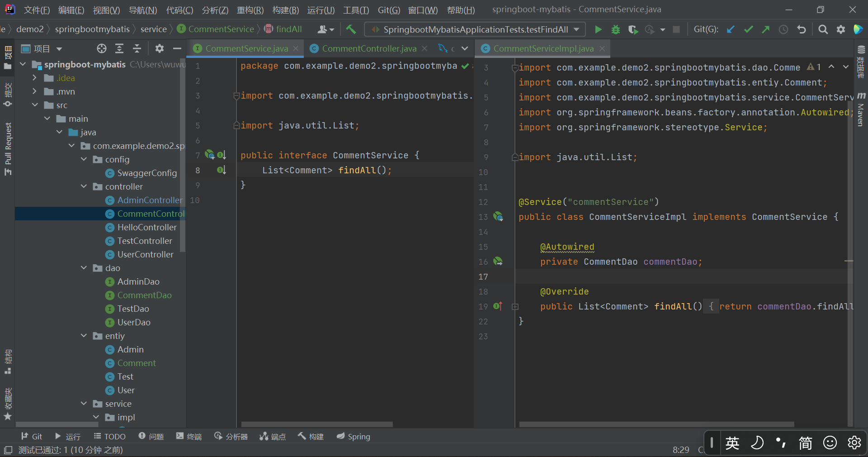Viewport: 868px width, 457px height.
Task: Expand folded findAll method body
Action: [515, 307]
